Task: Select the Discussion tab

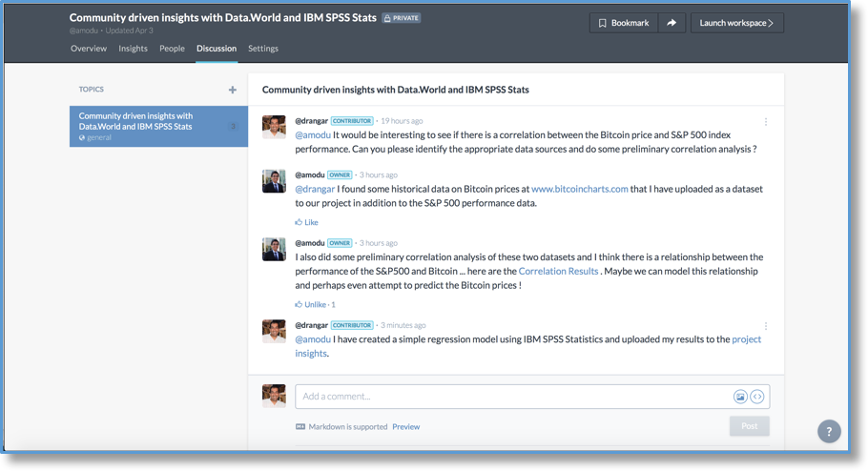Action: tap(217, 49)
